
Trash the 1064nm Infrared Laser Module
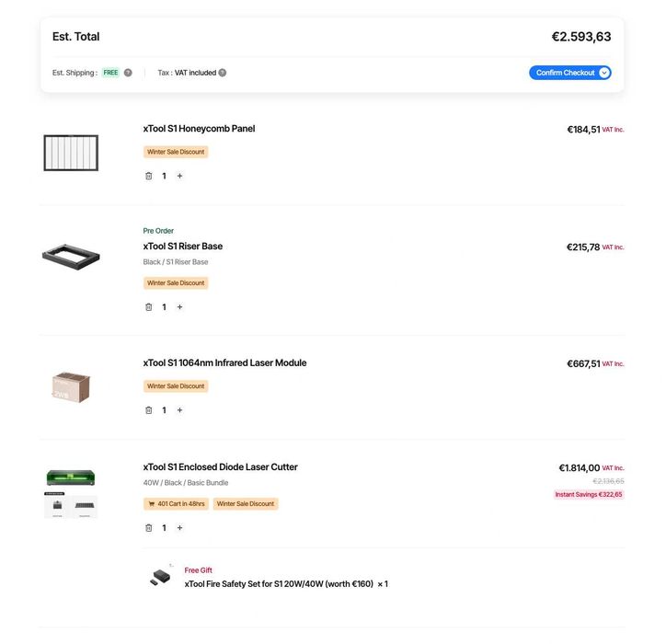149,410
